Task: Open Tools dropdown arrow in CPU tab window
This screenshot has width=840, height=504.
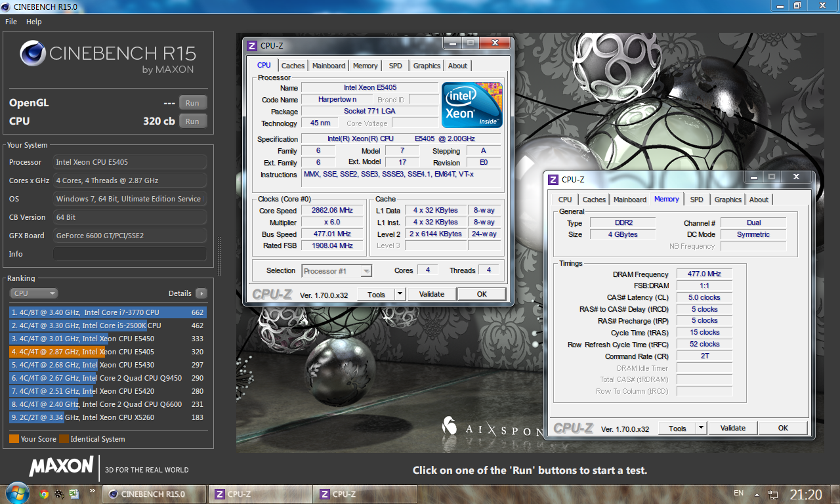Action: 400,294
